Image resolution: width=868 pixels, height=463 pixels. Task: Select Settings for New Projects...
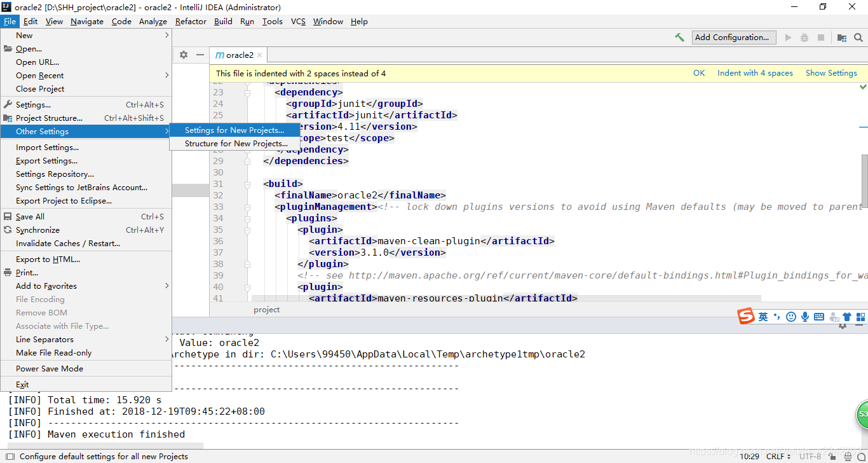pyautogui.click(x=234, y=130)
